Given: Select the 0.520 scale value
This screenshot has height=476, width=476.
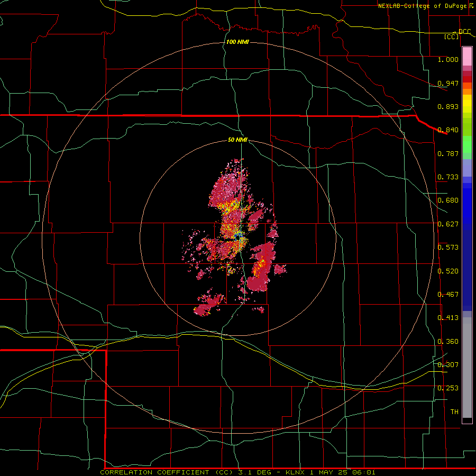Looking at the screenshot, I should point(448,271).
